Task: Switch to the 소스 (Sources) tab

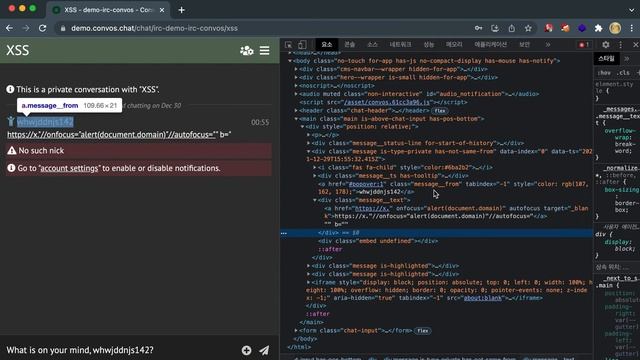Action: tap(372, 44)
